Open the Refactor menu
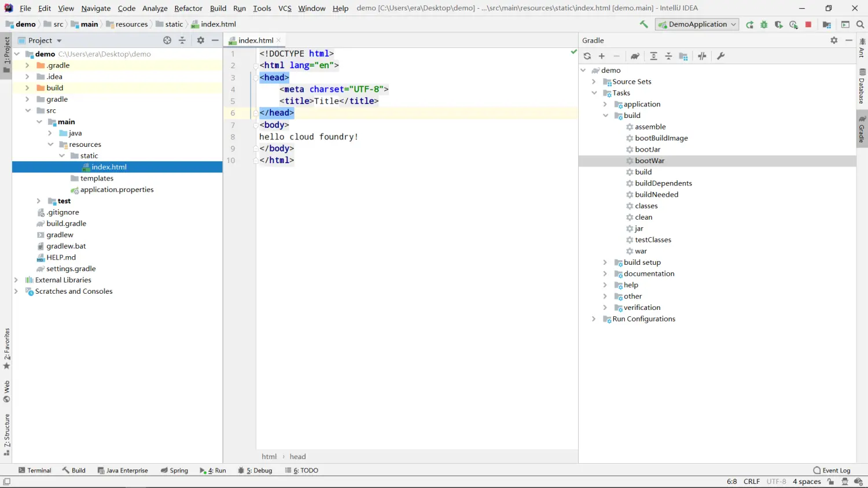868x488 pixels. pos(188,8)
